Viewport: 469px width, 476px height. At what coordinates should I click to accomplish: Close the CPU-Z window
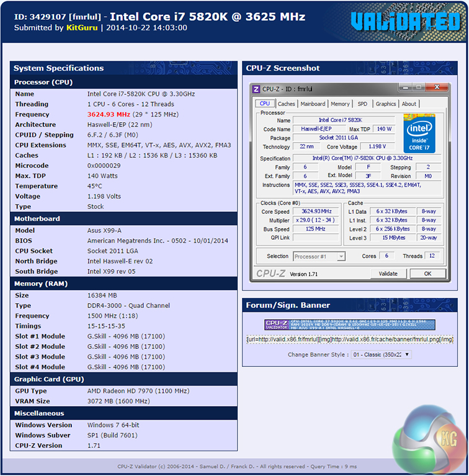437,87
